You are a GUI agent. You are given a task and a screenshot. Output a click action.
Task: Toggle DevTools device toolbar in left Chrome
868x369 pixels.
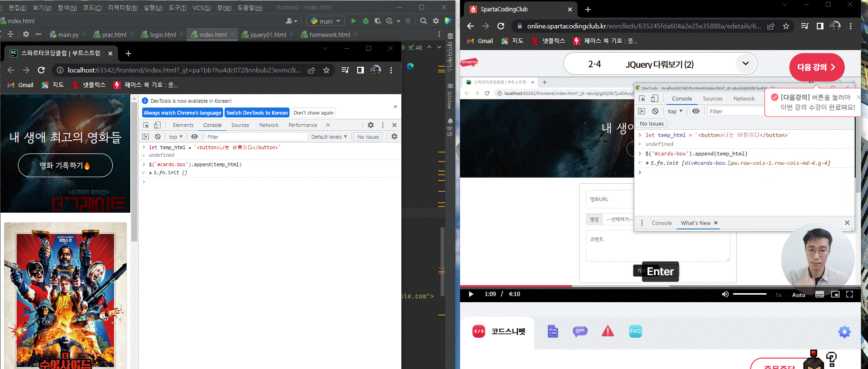coord(157,125)
